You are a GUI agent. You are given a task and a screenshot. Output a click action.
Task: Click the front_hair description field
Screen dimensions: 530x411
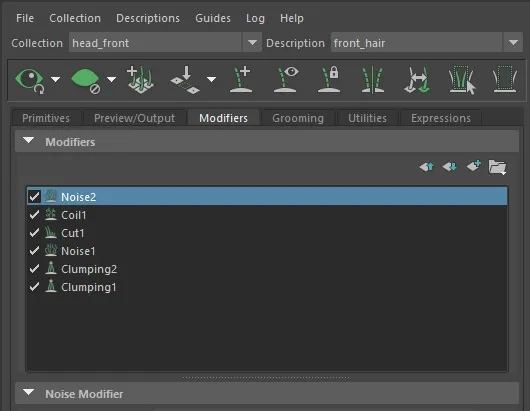click(417, 43)
